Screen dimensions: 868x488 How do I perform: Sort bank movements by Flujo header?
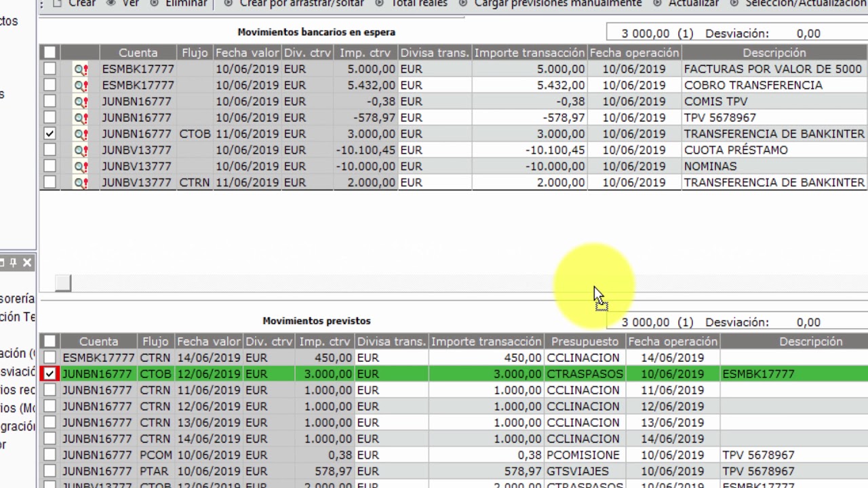195,52
